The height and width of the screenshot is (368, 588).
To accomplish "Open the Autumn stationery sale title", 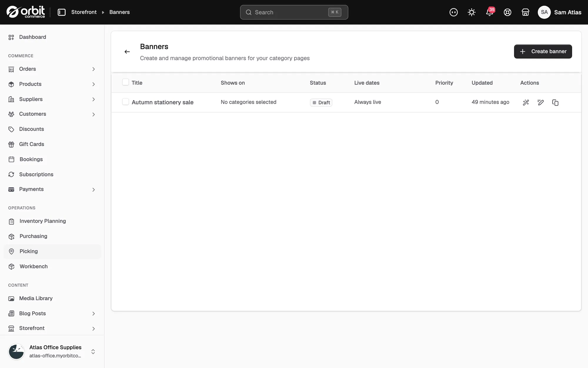I will [162, 102].
